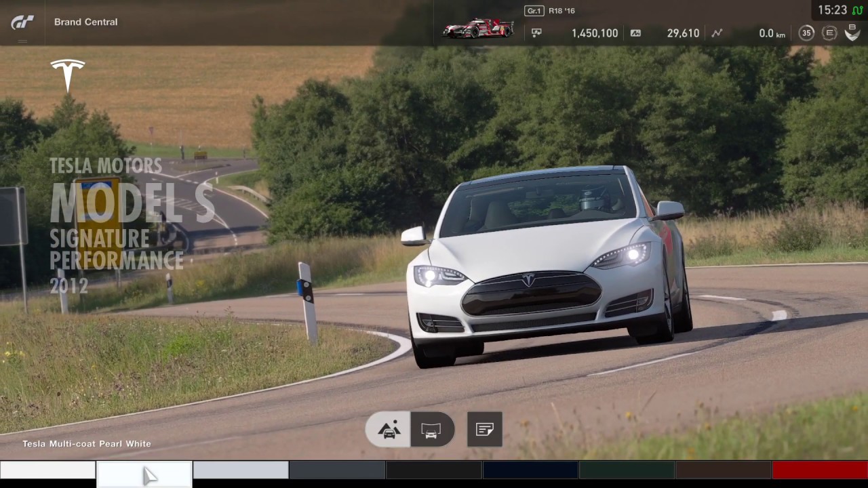Click the 0.0 km distance value
The width and height of the screenshot is (868, 488).
pyautogui.click(x=772, y=33)
